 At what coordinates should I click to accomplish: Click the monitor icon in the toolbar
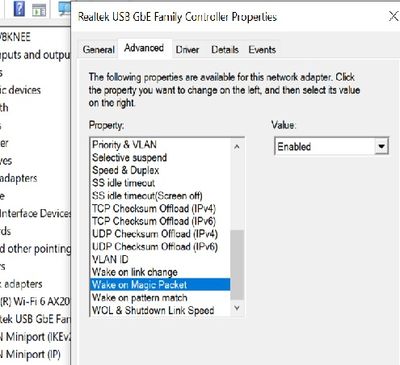pos(64,8)
